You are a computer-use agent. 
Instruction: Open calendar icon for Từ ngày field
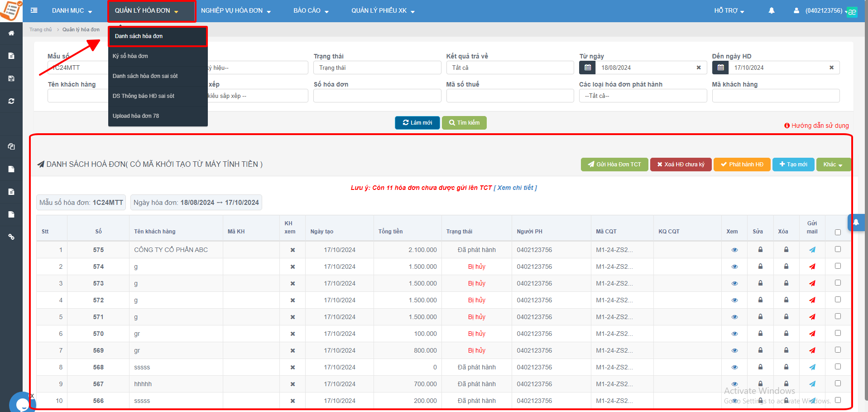(x=588, y=68)
